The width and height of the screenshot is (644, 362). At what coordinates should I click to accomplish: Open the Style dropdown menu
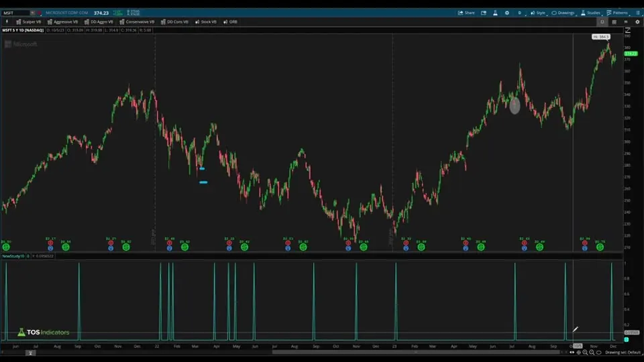538,13
